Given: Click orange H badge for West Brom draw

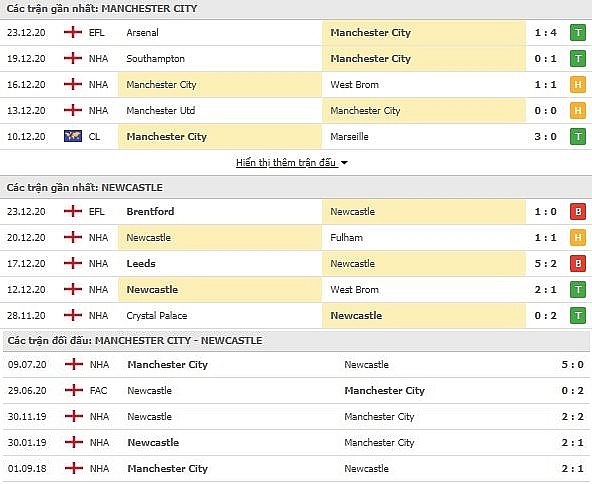Looking at the screenshot, I should click(x=578, y=85).
